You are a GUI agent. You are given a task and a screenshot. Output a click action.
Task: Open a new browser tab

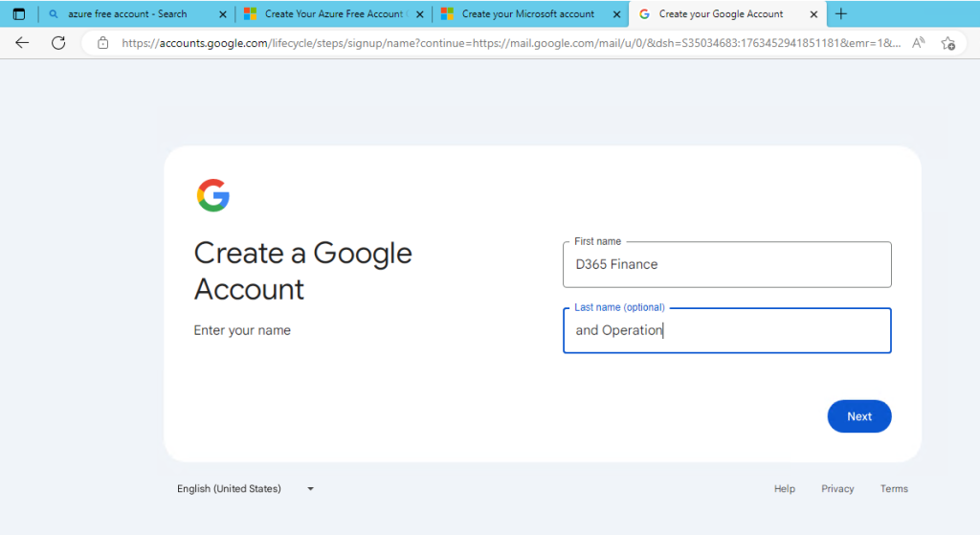pos(841,14)
